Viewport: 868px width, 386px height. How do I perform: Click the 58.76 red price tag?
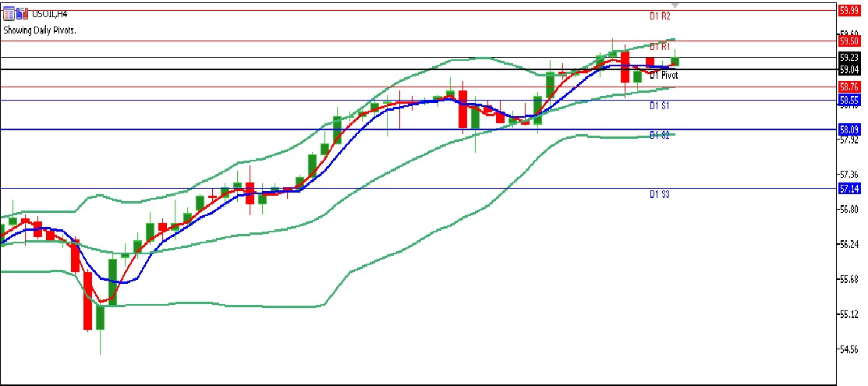849,87
